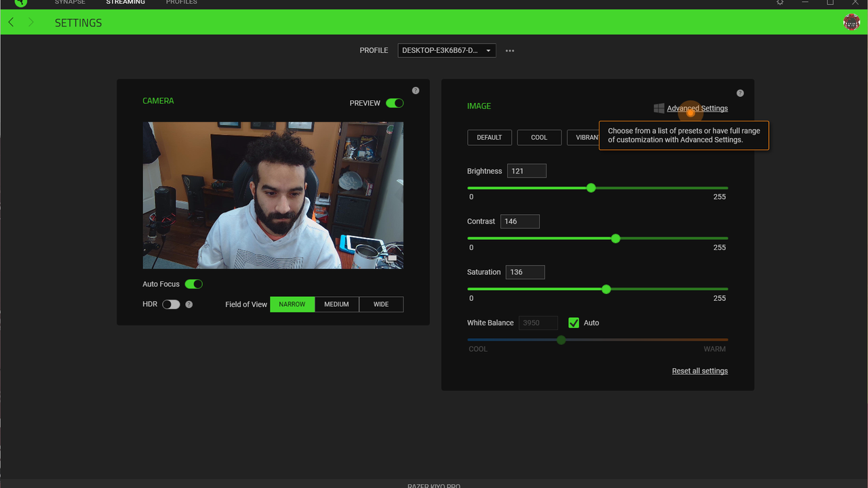Viewport: 868px width, 488px height.
Task: Click the Contrast value field
Action: [x=520, y=222]
